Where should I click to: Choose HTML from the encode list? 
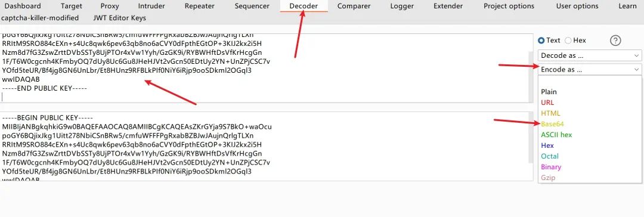click(590, 113)
